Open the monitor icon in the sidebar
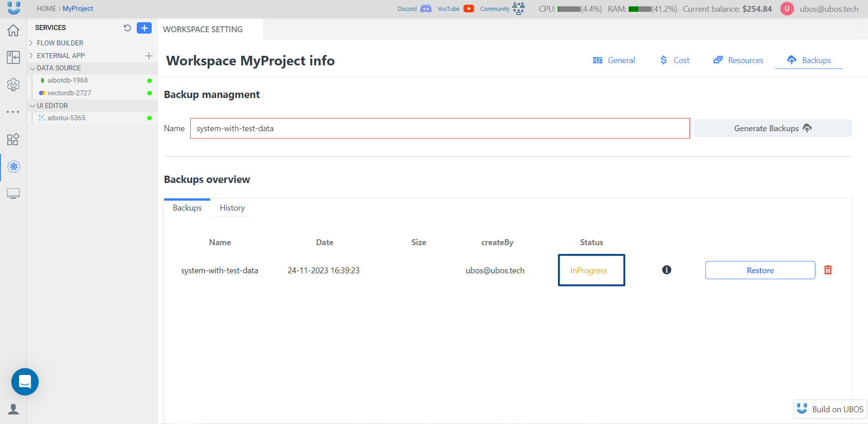Screen dimensions: 868x424 pyautogui.click(x=13, y=194)
